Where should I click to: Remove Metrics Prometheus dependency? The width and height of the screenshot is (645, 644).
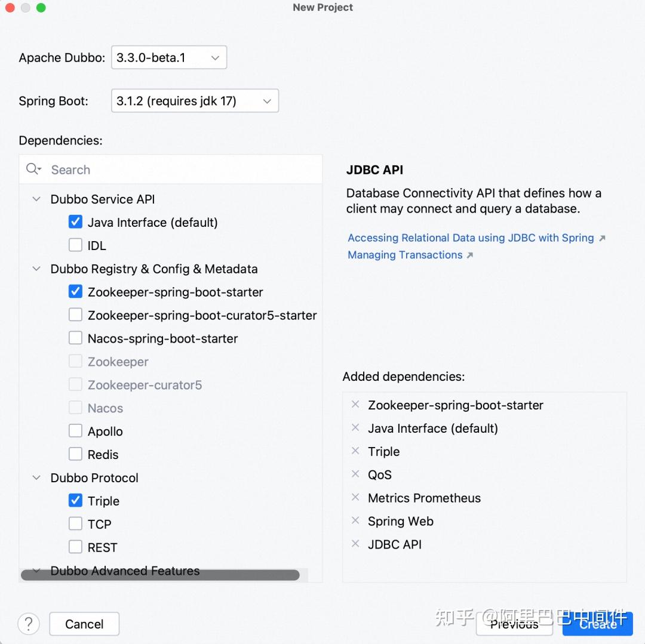click(x=355, y=498)
